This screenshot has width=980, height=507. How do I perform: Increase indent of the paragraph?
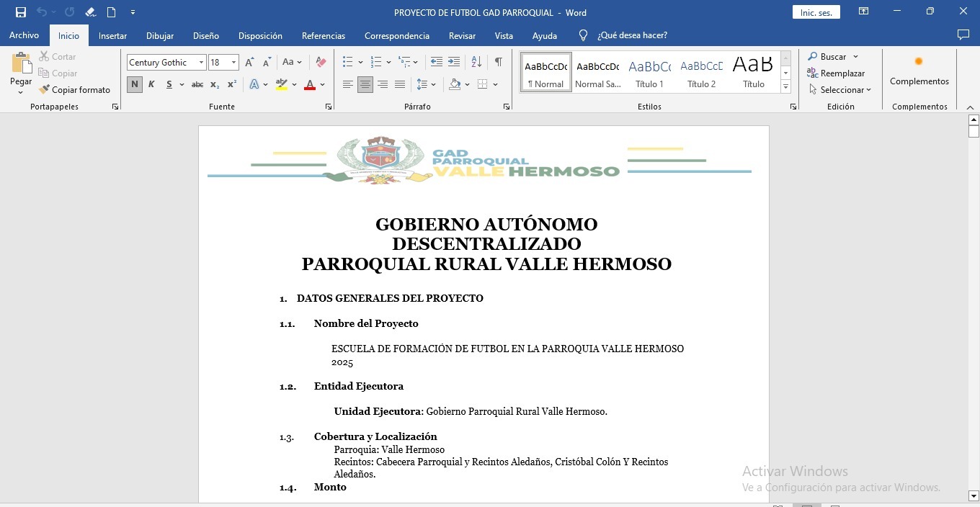click(x=454, y=63)
